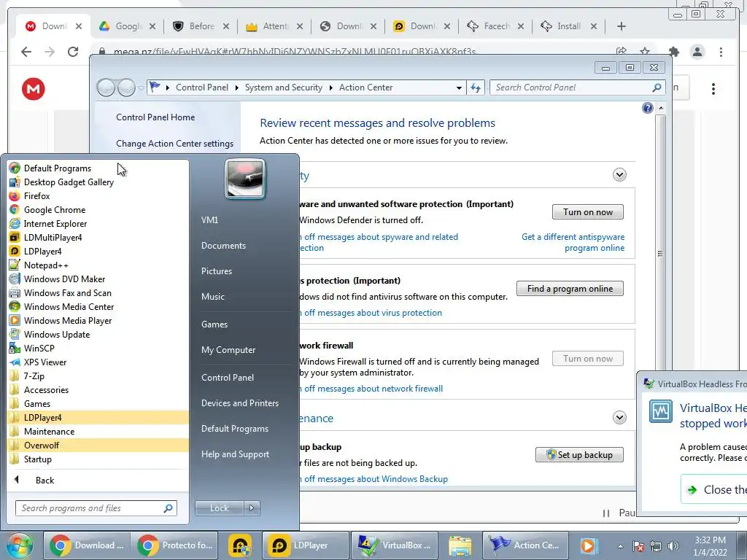This screenshot has height=560, width=747.
Task: Open Chrome extensions puzzle icon
Action: (674, 52)
